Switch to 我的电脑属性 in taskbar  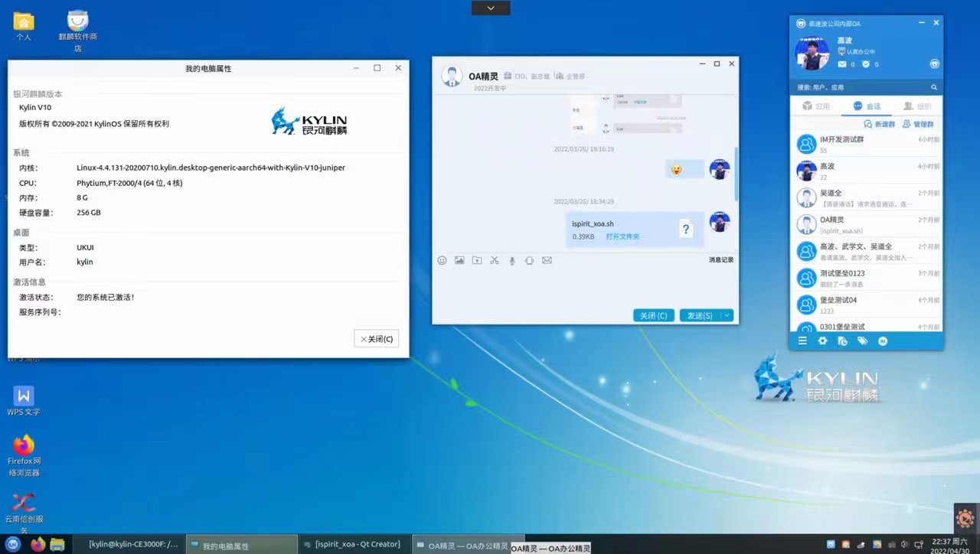click(x=241, y=545)
